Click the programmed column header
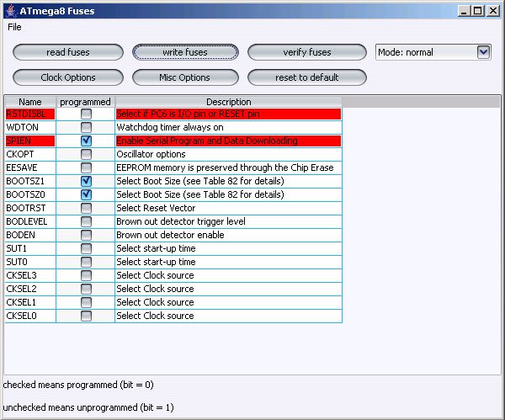The image size is (505, 420). coord(85,102)
